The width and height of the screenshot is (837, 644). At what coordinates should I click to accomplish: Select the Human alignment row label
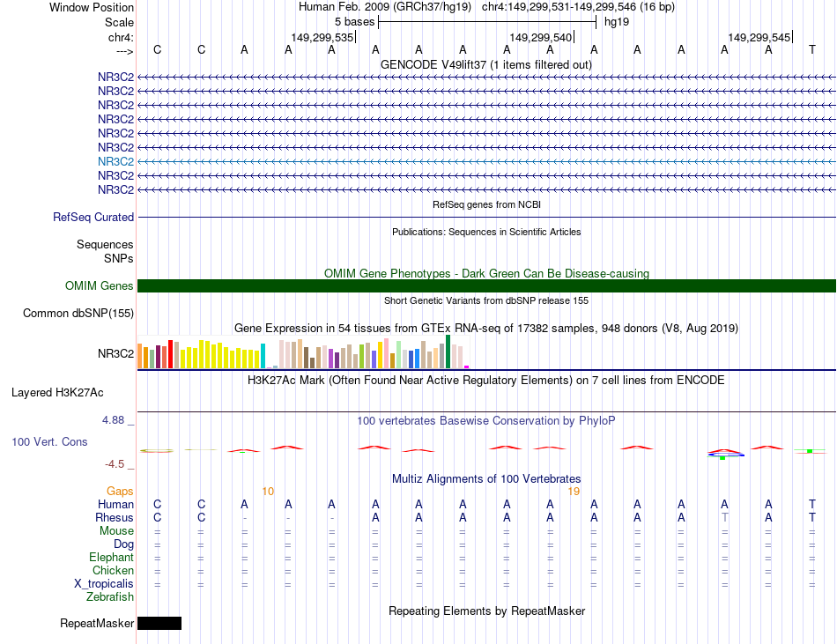(115, 504)
